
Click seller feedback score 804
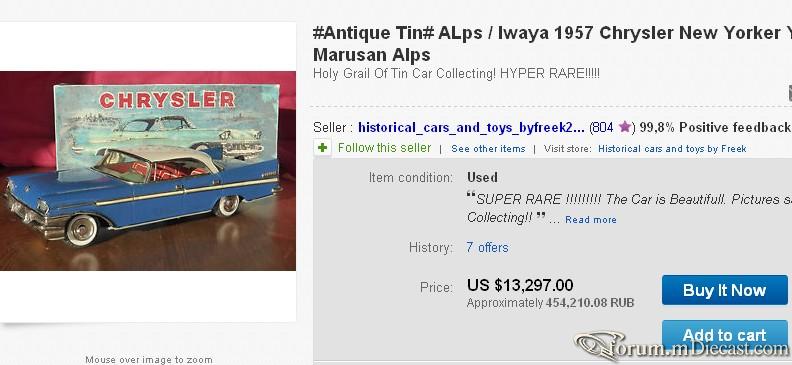(602, 127)
